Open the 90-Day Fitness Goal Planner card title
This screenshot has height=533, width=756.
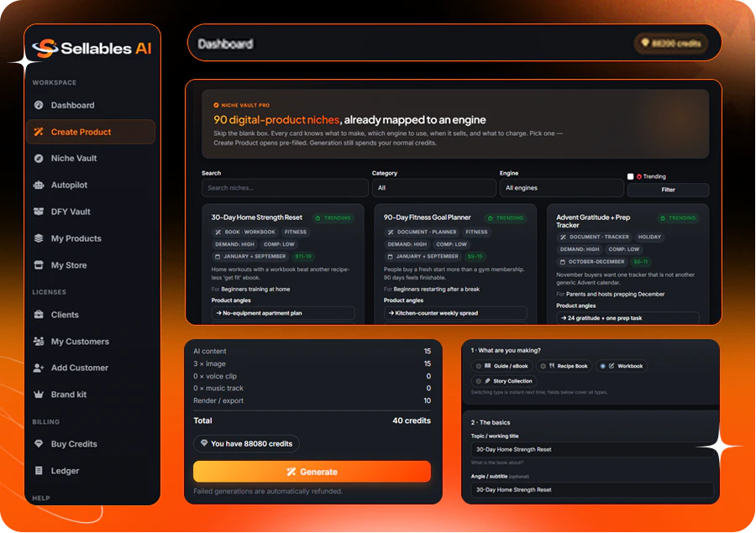tap(428, 217)
